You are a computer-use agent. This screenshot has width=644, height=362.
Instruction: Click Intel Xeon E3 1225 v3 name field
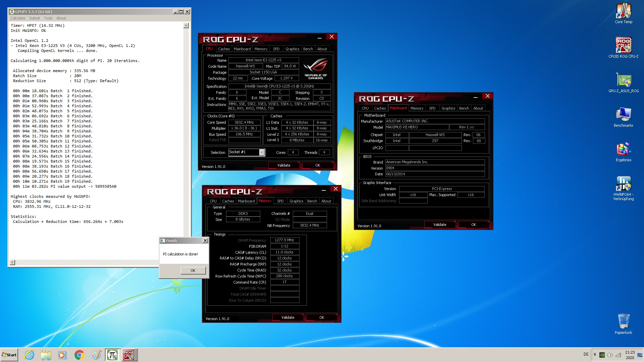263,60
